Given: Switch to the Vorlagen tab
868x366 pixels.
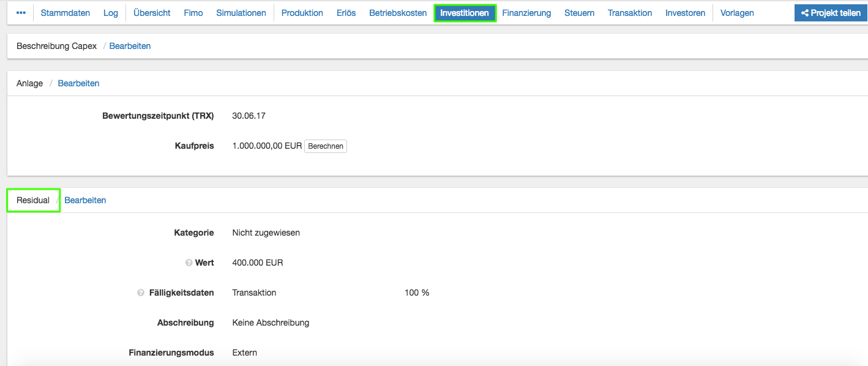Looking at the screenshot, I should point(737,13).
